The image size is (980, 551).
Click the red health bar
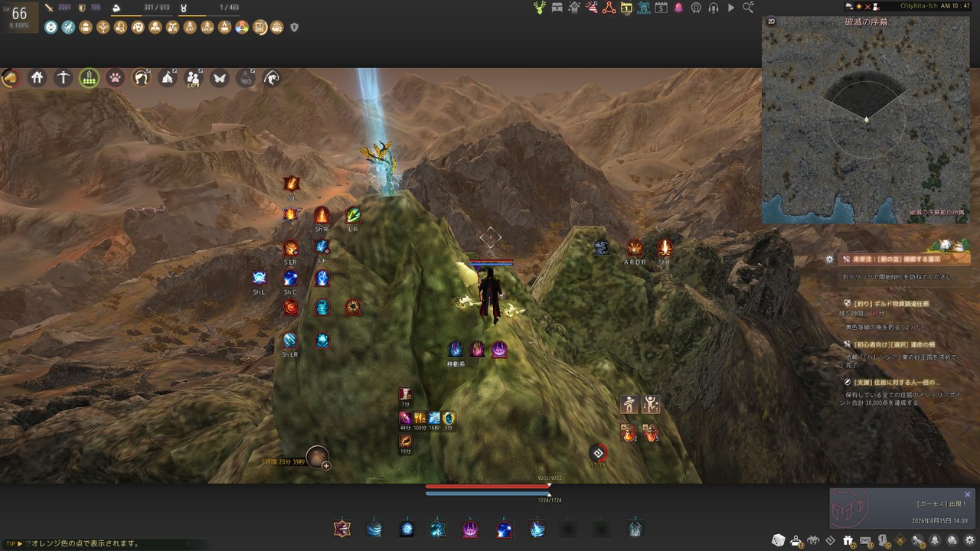(488, 486)
